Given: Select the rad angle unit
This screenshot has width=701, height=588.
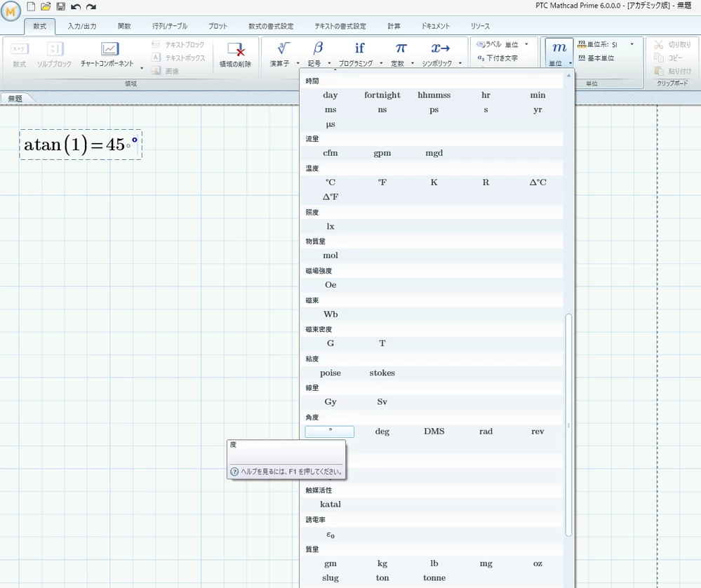Looking at the screenshot, I should pos(486,432).
